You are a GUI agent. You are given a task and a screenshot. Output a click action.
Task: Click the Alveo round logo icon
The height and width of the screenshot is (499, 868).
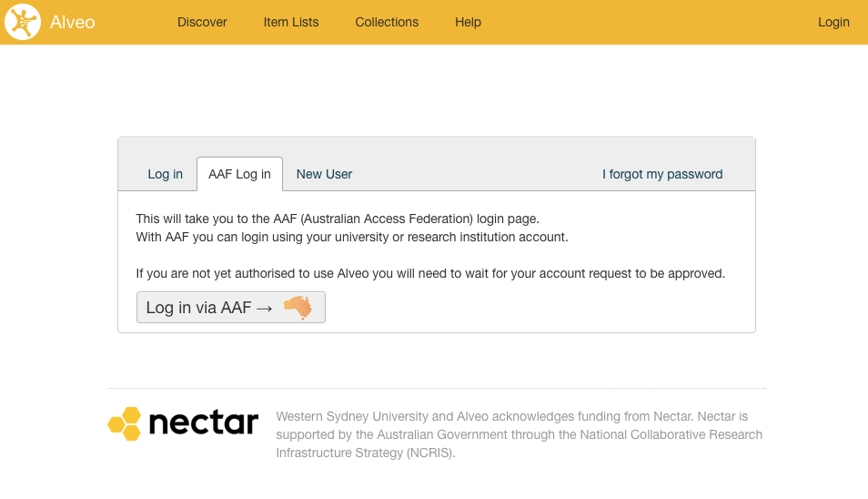tap(23, 22)
